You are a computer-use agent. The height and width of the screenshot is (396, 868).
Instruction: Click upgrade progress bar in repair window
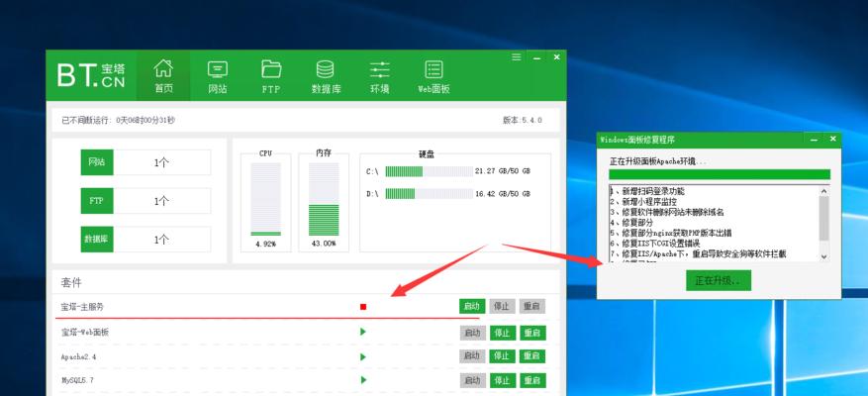pos(720,174)
